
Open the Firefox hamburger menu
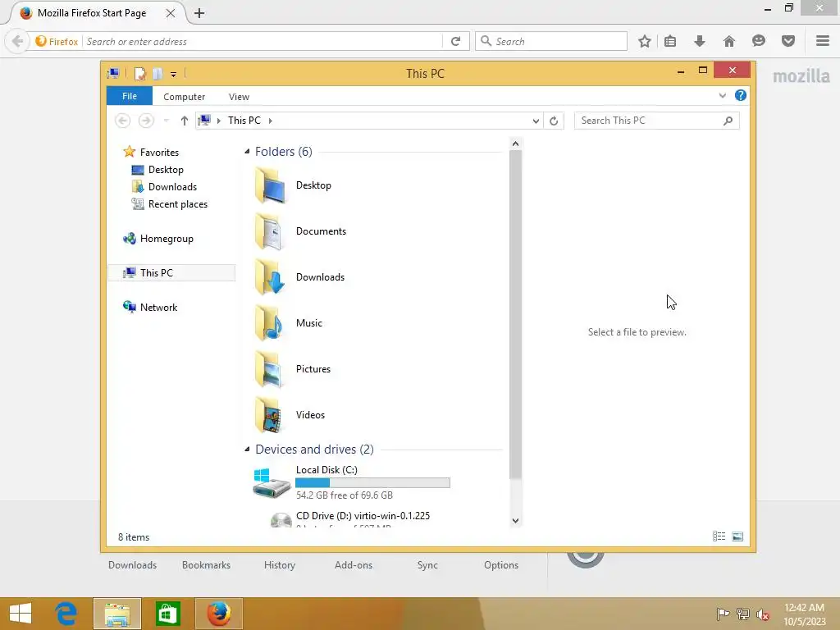tap(823, 41)
